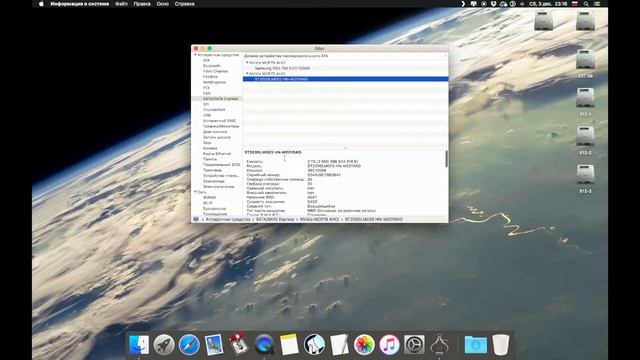Open the Trash in the Dock

click(501, 345)
